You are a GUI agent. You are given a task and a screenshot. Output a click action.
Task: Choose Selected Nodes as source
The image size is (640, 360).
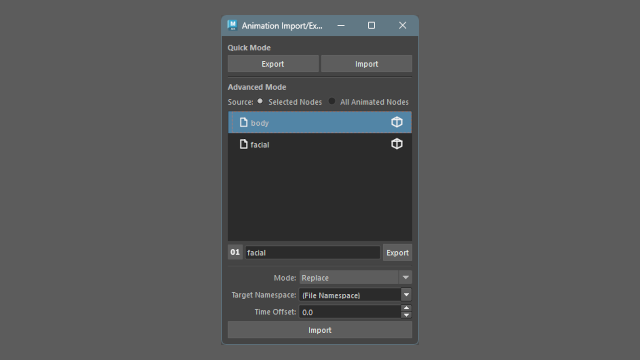pos(260,101)
